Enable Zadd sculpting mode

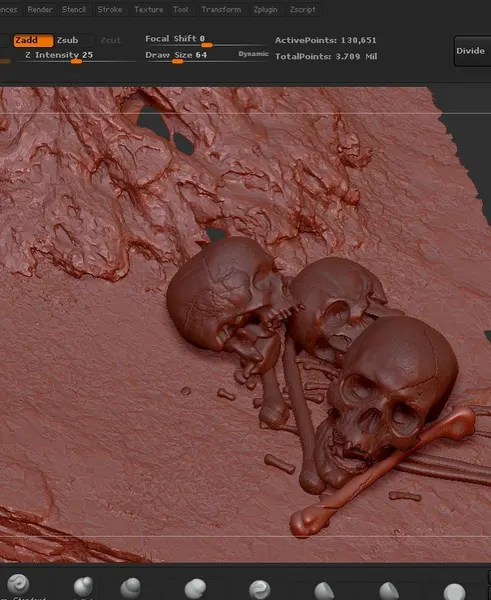[x=33, y=40]
